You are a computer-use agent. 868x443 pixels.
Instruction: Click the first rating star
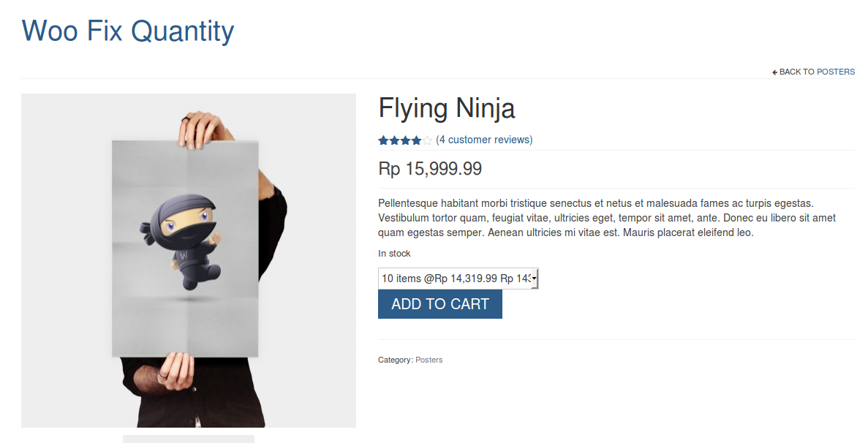pos(383,140)
